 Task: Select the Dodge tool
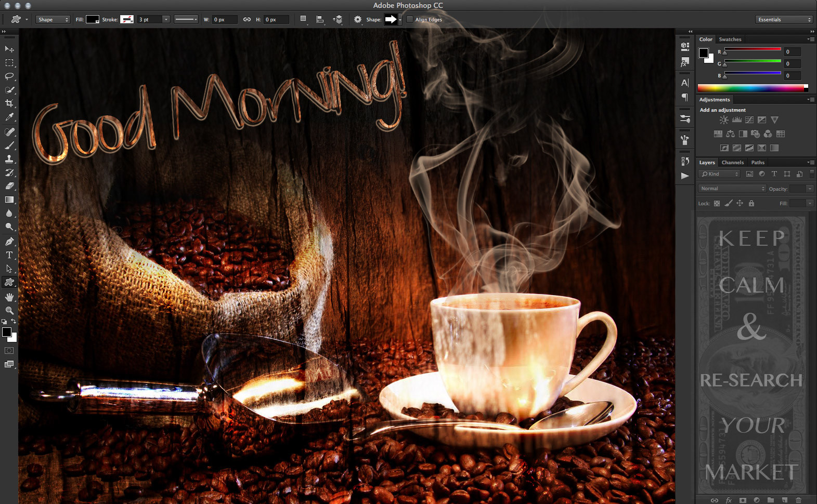pos(9,227)
